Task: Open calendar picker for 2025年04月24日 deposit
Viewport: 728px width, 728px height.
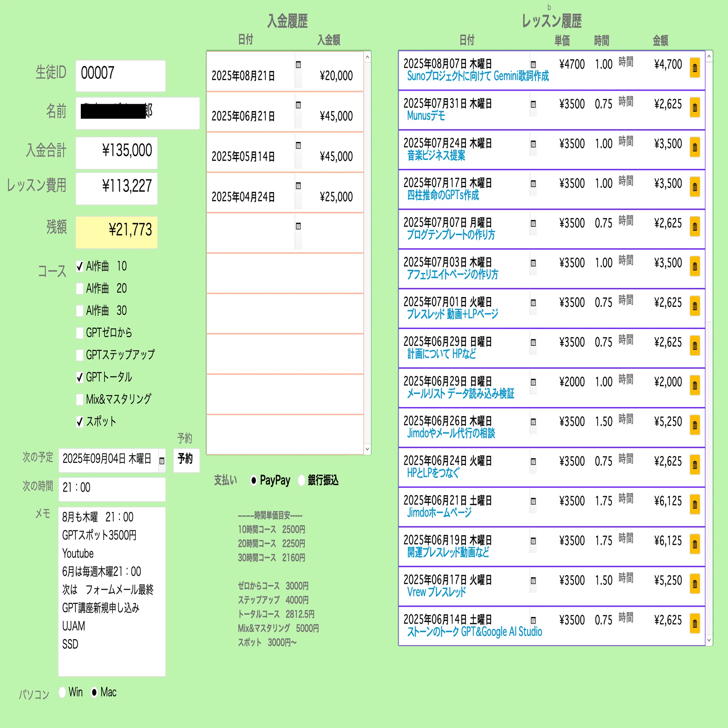Action: 298,186
